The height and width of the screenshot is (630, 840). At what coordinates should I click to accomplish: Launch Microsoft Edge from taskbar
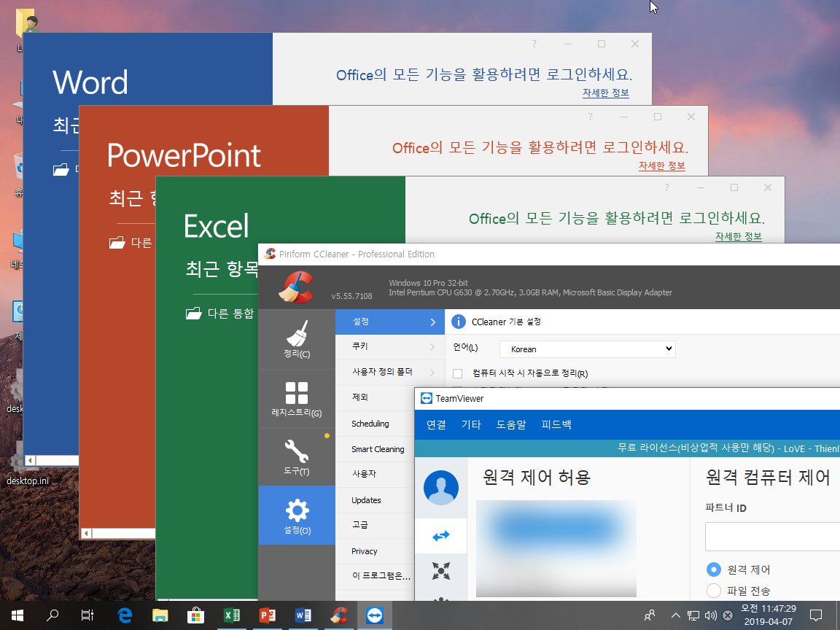pyautogui.click(x=124, y=615)
